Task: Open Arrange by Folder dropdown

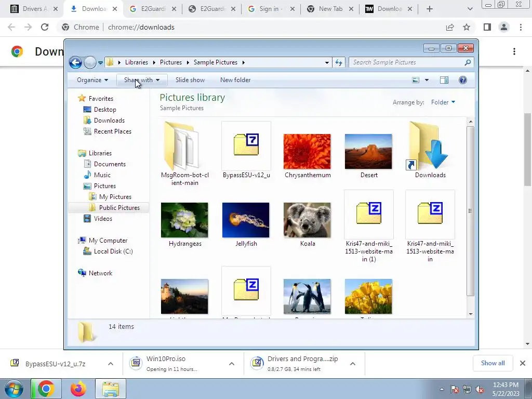Action: point(443,102)
